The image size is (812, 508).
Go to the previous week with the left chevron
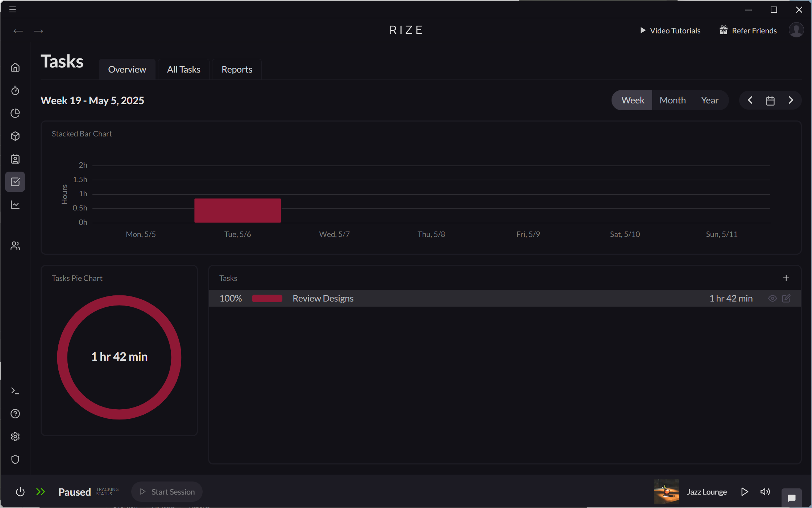(750, 100)
